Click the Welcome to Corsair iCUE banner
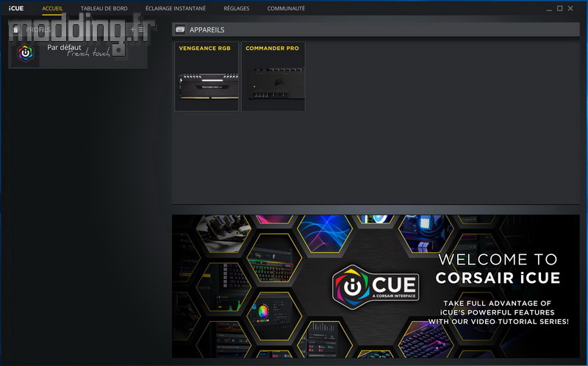The height and width of the screenshot is (366, 588). point(376,286)
